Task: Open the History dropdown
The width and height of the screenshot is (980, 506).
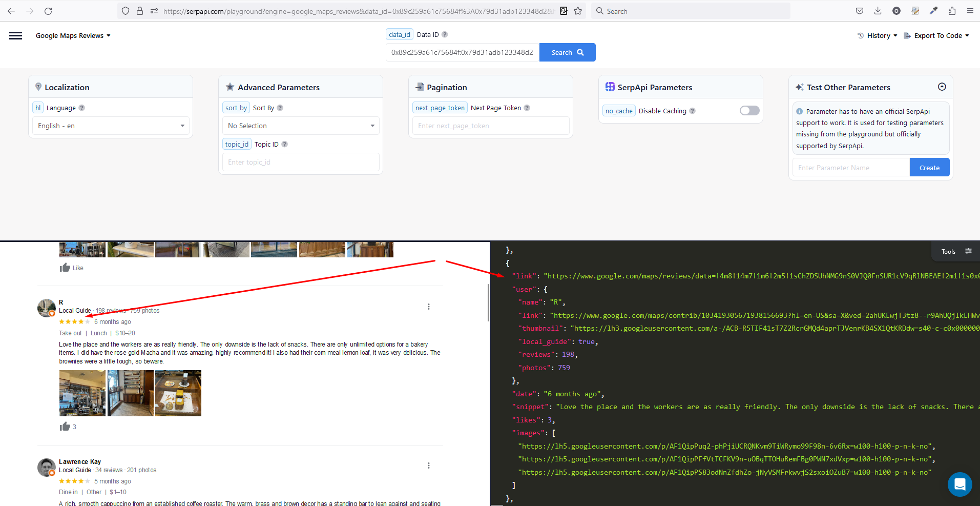Action: click(x=877, y=35)
